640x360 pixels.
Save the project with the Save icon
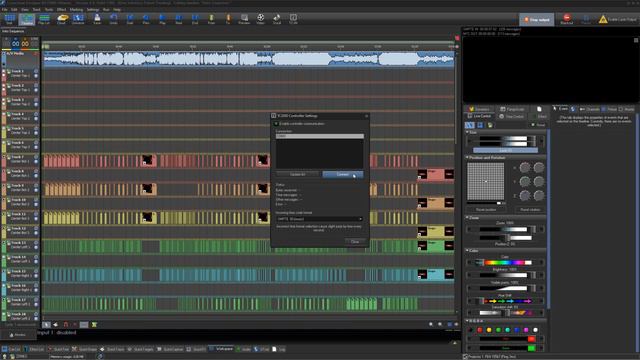[x=97, y=19]
